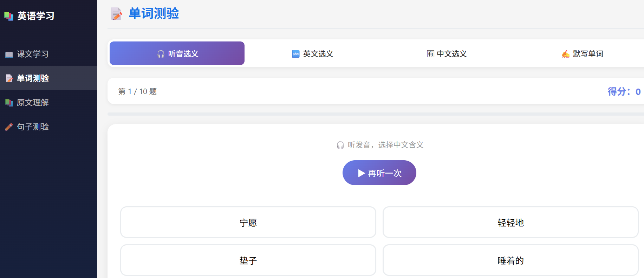Choose the answer 宁愿
Image resolution: width=644 pixels, height=278 pixels.
click(248, 222)
